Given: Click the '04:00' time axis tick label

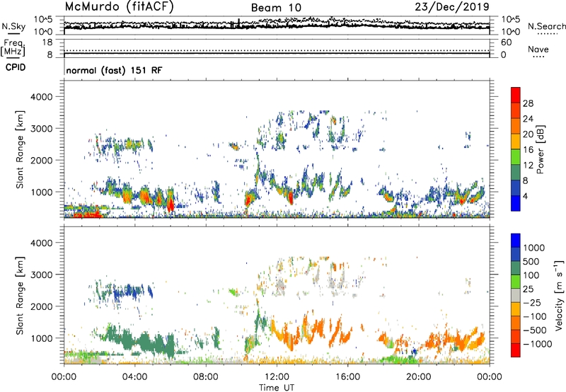Looking at the screenshot, I should (x=134, y=377).
